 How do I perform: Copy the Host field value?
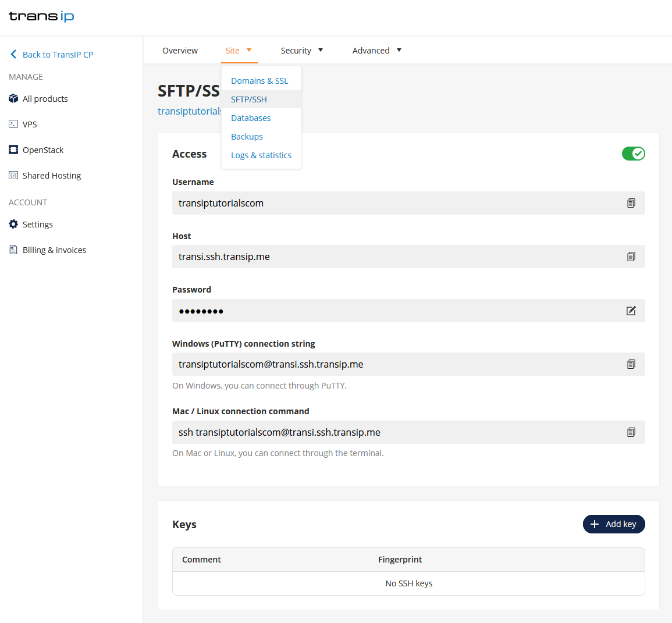[x=631, y=257]
